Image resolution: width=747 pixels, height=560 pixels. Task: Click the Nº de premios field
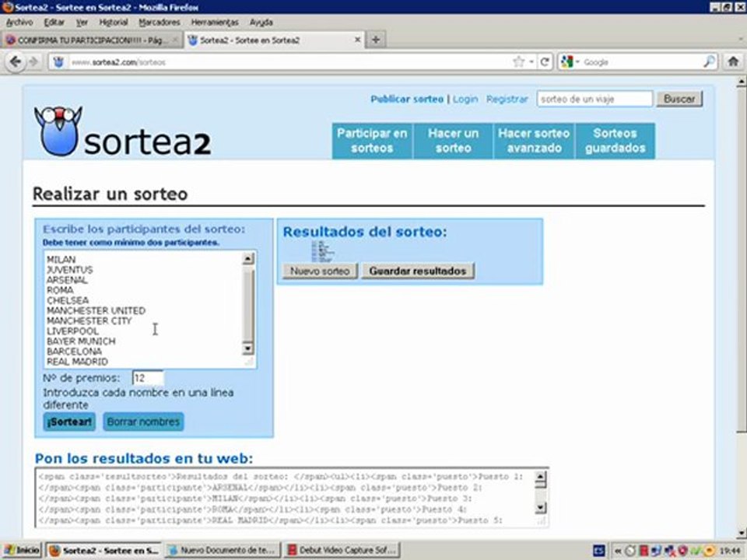[x=148, y=378]
